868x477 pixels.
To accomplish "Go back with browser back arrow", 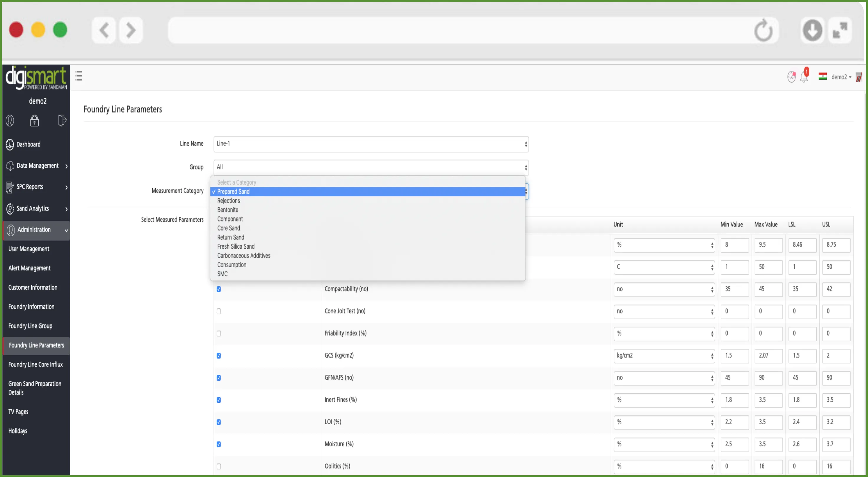I will point(104,30).
